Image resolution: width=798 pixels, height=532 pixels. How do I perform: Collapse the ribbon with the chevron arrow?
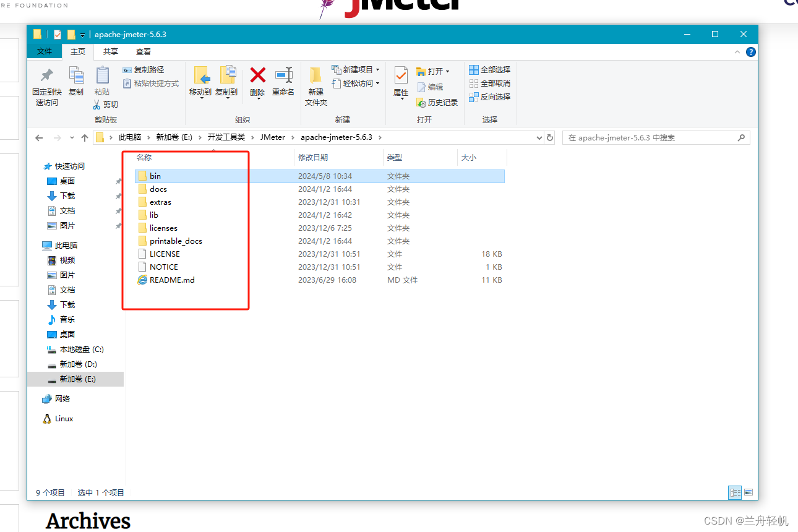[737, 53]
